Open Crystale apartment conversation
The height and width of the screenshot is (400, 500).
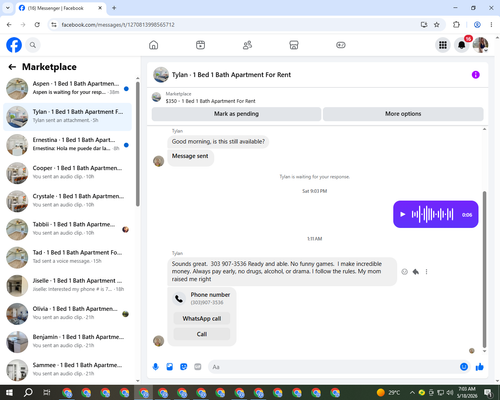coord(67,201)
